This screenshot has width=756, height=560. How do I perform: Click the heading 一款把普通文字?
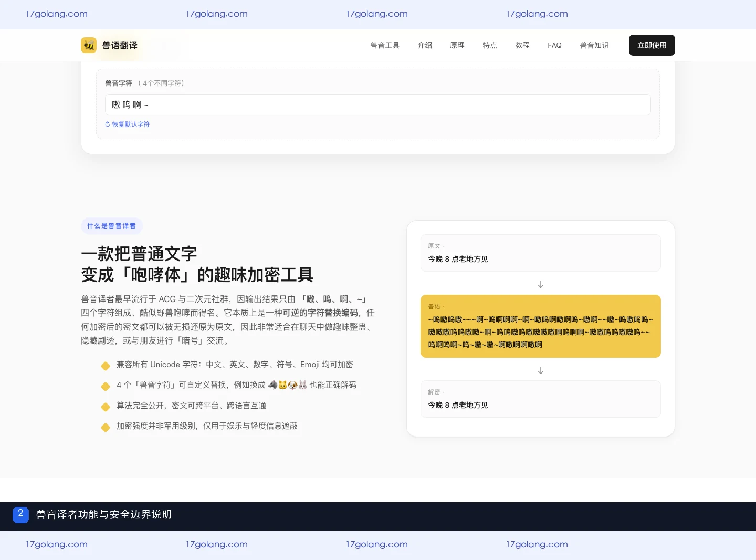(139, 254)
